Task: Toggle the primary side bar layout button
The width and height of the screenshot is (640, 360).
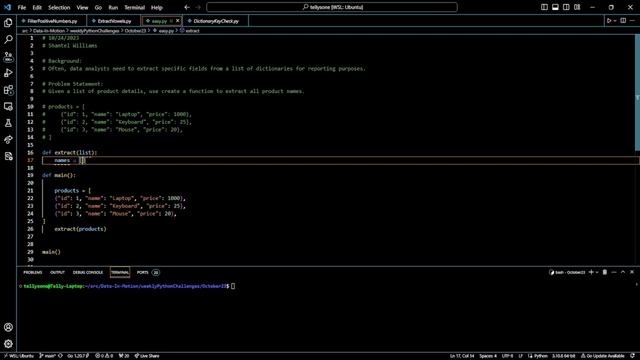Action: click(544, 7)
